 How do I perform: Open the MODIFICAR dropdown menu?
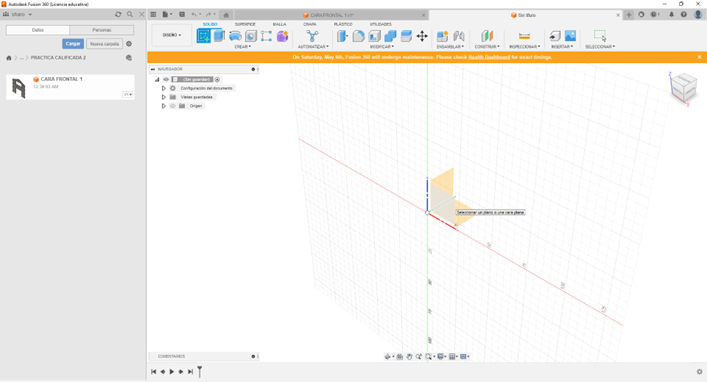click(x=382, y=46)
